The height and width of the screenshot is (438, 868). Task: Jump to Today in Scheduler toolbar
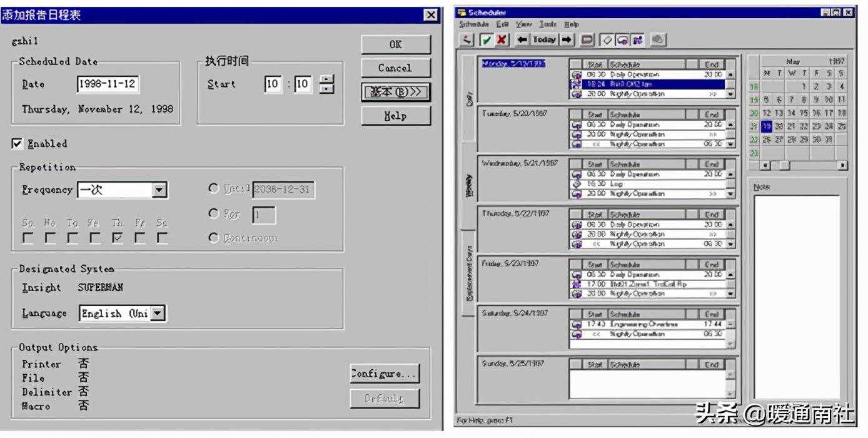(545, 39)
